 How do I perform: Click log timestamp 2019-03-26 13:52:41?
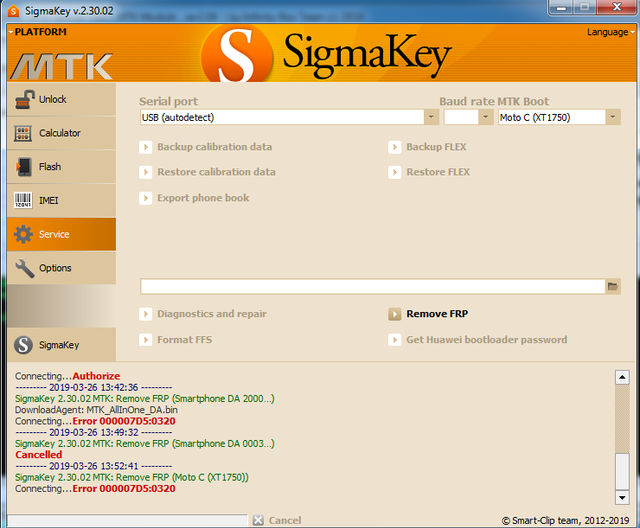(94, 466)
